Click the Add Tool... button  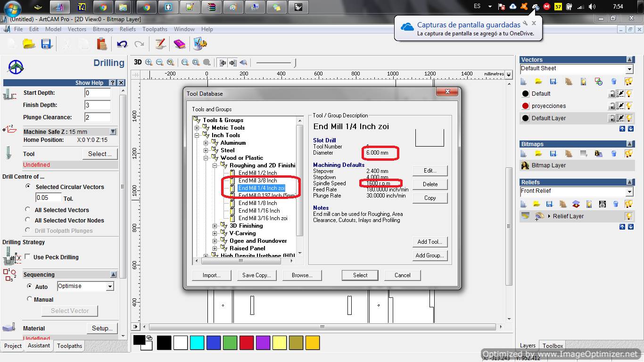tap(430, 242)
